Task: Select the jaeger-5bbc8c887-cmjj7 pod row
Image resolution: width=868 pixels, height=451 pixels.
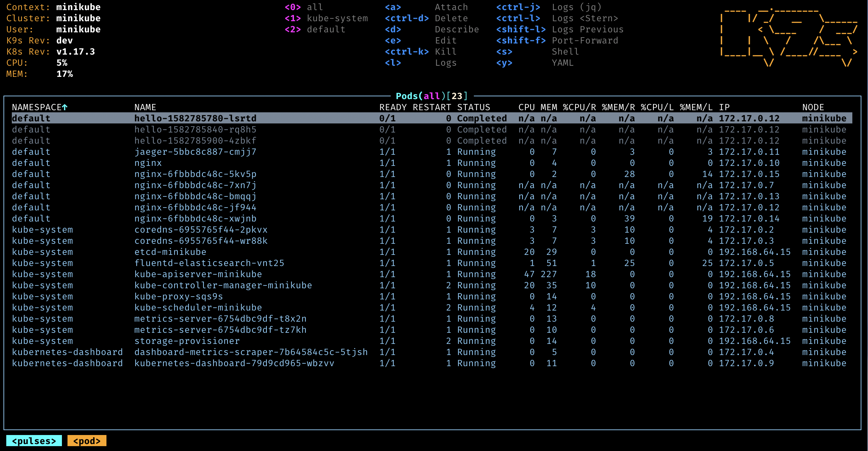Action: 195,152
